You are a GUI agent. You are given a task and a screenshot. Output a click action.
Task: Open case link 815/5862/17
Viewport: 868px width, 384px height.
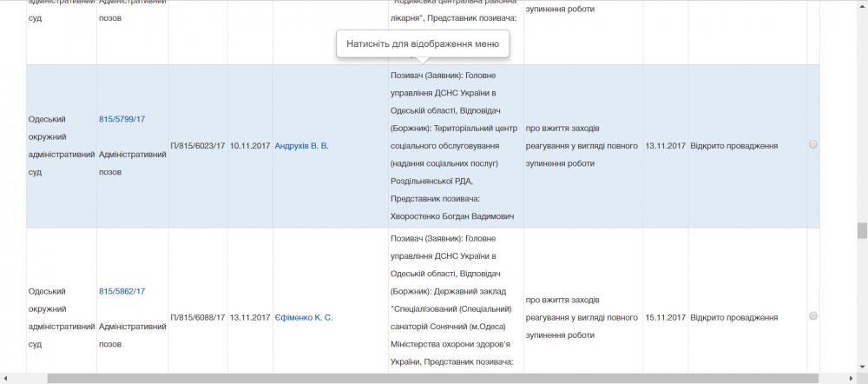point(122,291)
